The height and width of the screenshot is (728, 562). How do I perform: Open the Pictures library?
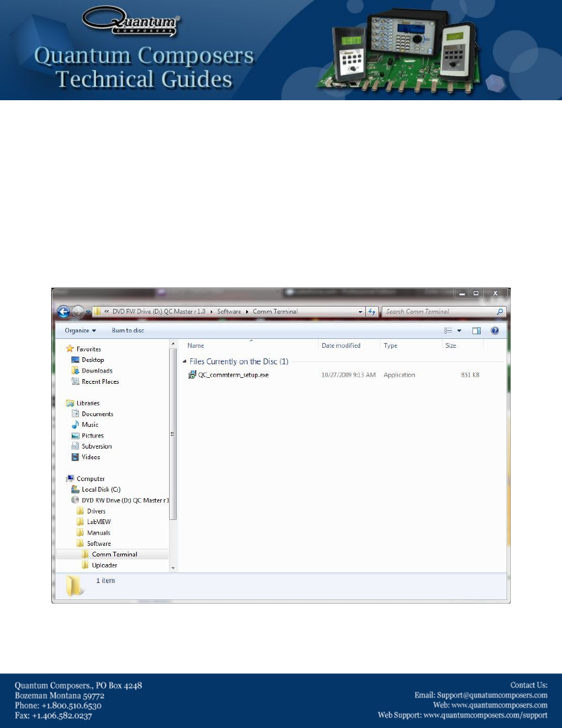point(87,436)
